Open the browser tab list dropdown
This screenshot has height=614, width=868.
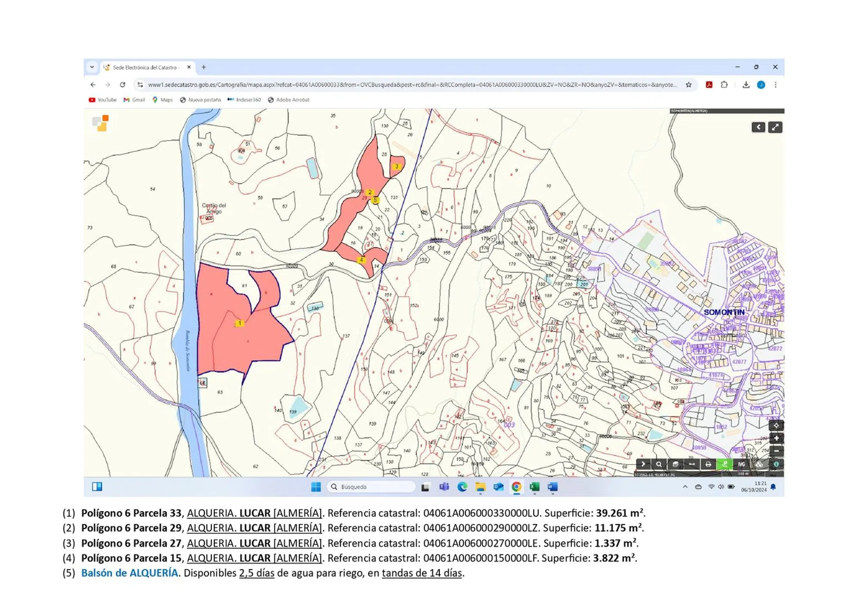coord(92,67)
